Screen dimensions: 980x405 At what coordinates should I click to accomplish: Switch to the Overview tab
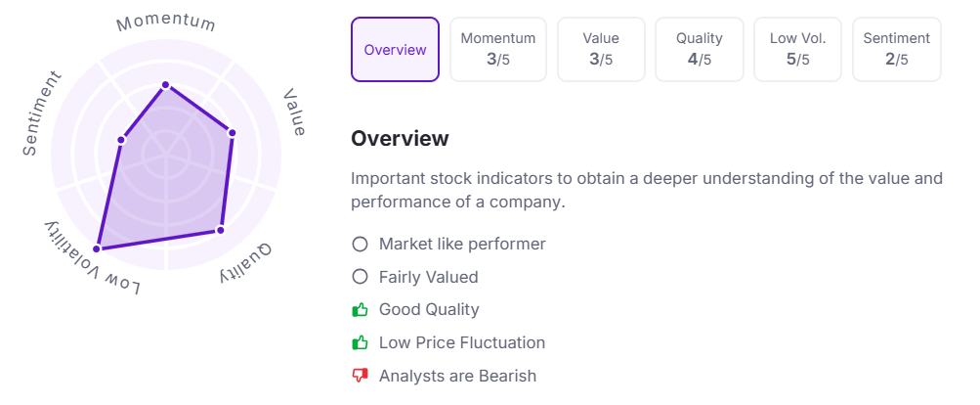click(x=395, y=50)
